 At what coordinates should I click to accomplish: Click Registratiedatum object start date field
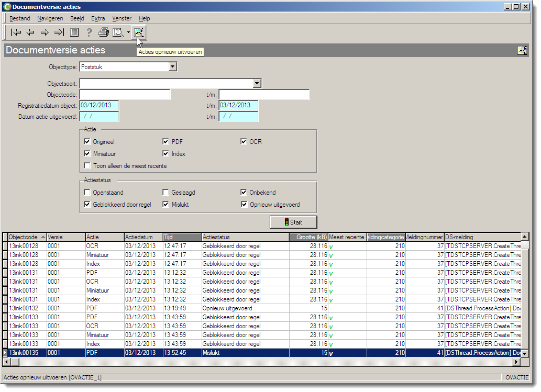point(100,106)
